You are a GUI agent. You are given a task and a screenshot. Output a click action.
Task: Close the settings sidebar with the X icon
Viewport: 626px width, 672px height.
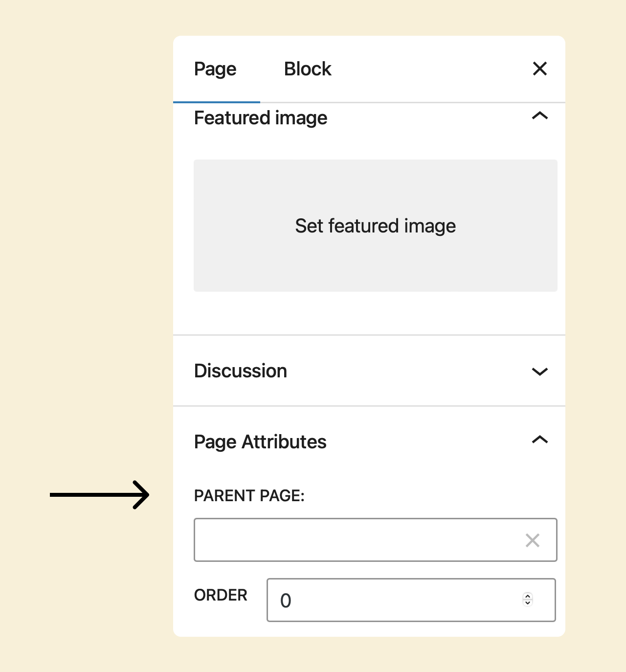(x=539, y=69)
